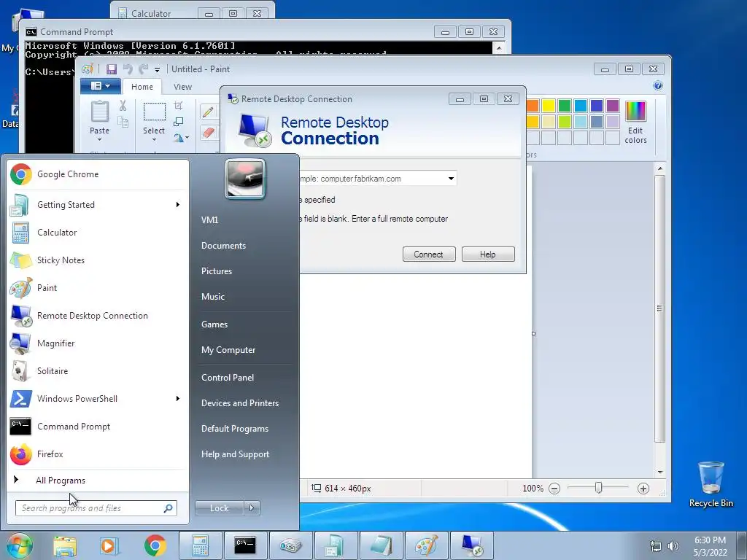
Task: Expand the Paste dropdown arrow in Paint
Action: [x=99, y=140]
